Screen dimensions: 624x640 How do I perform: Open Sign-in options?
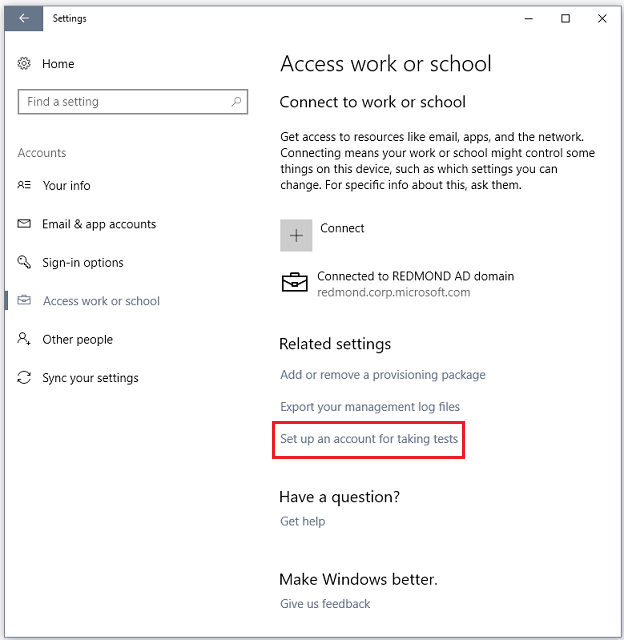point(82,262)
